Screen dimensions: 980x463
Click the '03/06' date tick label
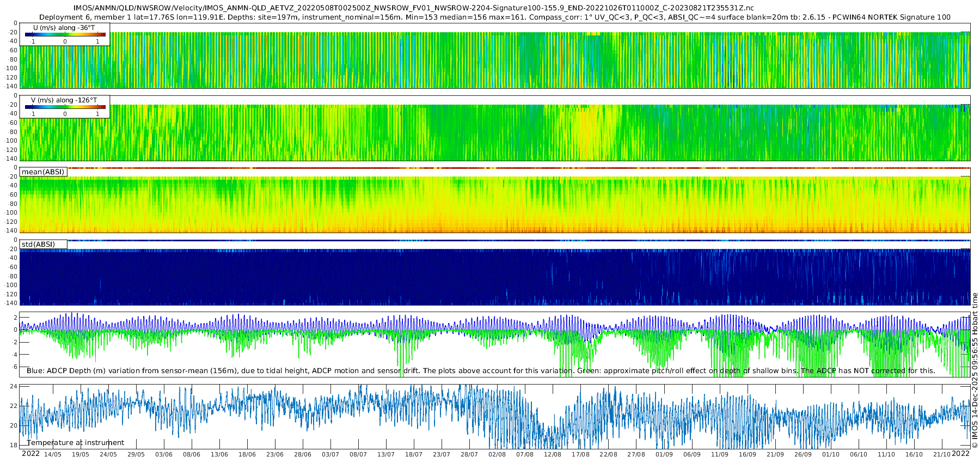pyautogui.click(x=164, y=454)
